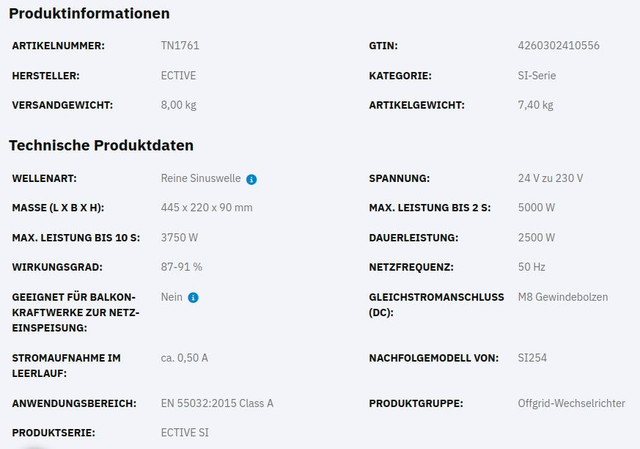
Task: Click the Wirkungsgrad value 87-91 %
Action: pos(181,267)
